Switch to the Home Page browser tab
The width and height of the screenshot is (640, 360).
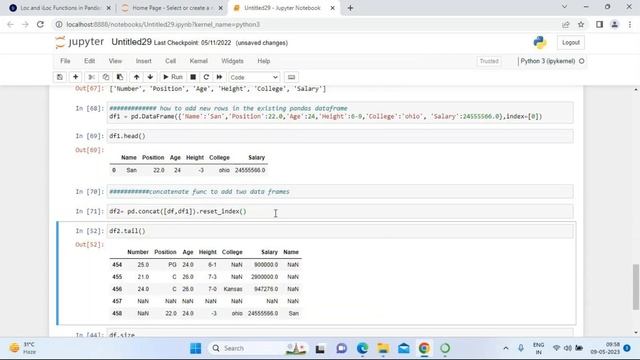171,8
